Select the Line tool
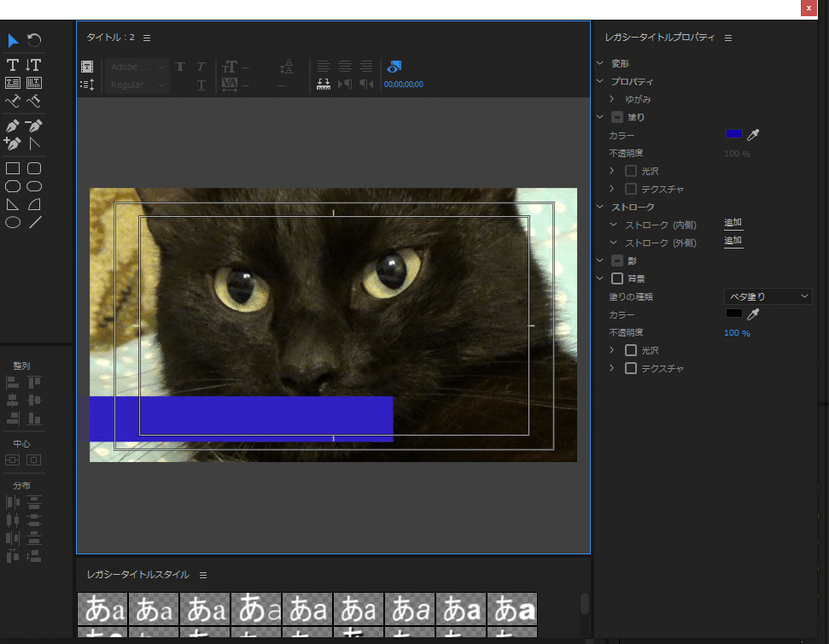This screenshot has width=829, height=644. point(35,222)
